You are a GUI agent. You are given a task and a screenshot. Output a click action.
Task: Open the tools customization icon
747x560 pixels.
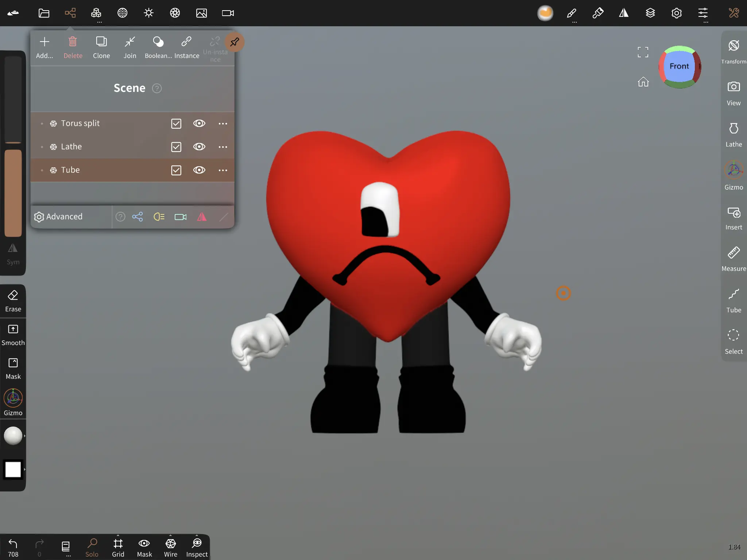(734, 13)
